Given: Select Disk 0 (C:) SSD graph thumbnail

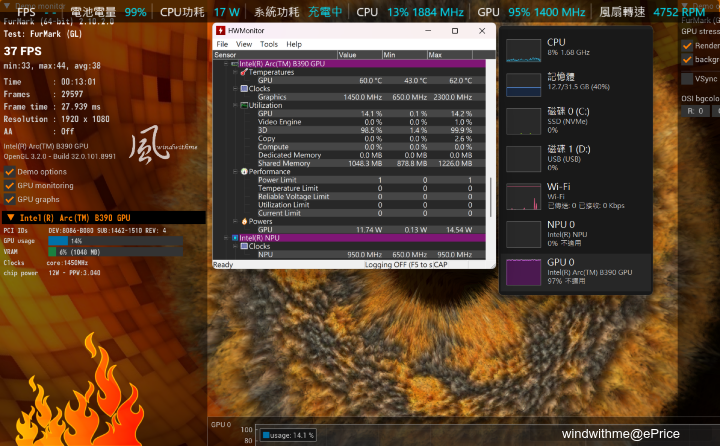Looking at the screenshot, I should [523, 121].
